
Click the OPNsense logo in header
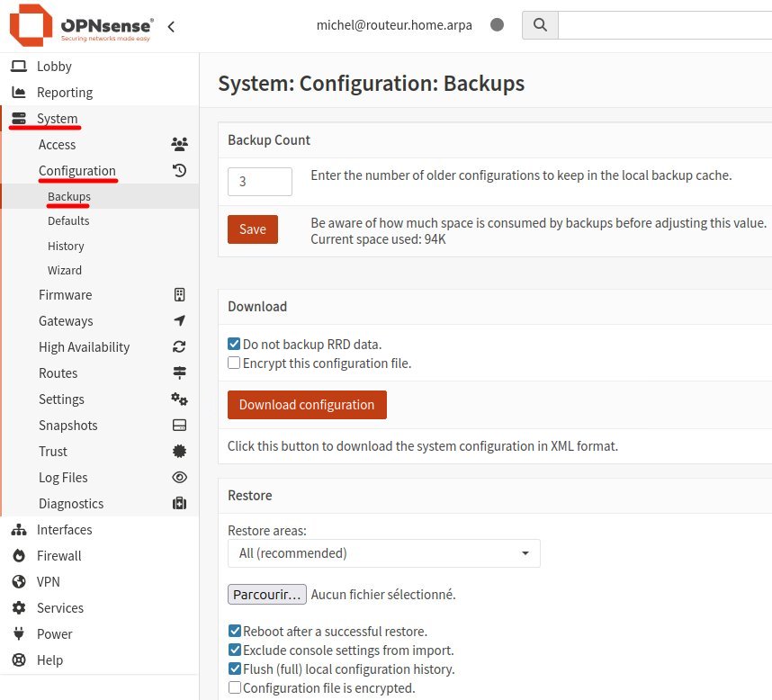[x=81, y=26]
